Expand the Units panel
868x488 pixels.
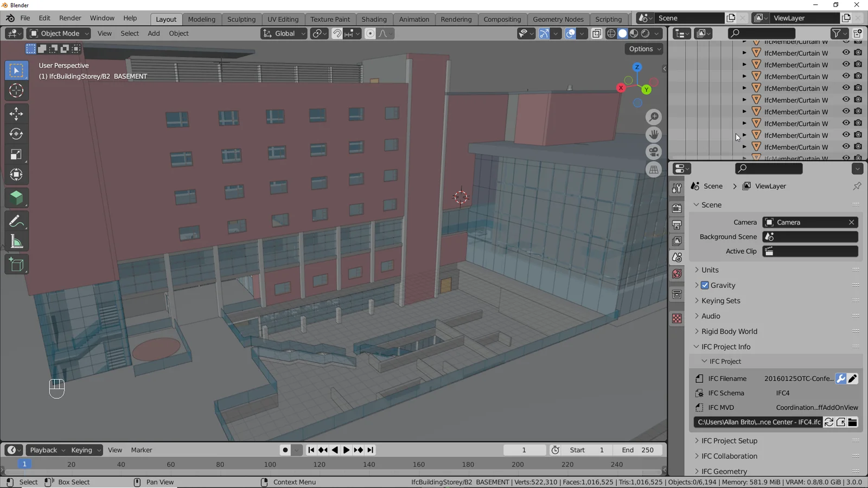[x=710, y=269]
